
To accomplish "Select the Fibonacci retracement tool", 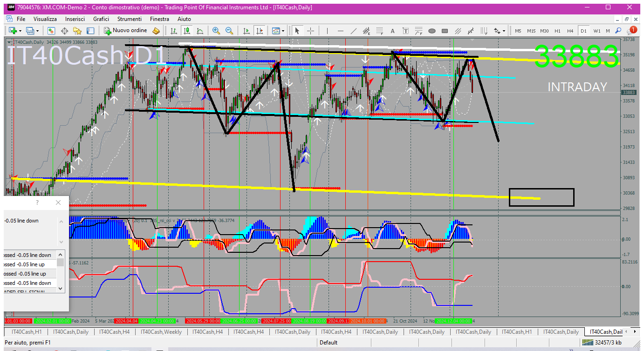I will [x=380, y=31].
